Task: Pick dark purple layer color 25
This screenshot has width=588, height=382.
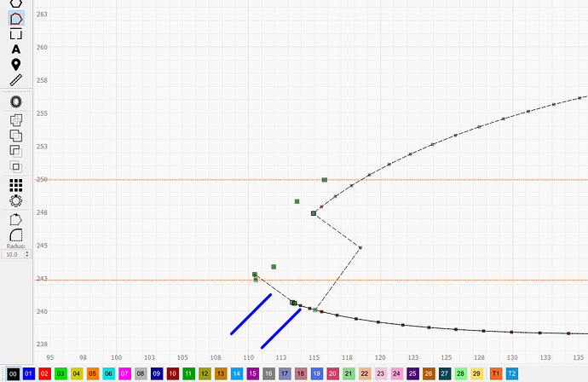Action: pos(412,373)
